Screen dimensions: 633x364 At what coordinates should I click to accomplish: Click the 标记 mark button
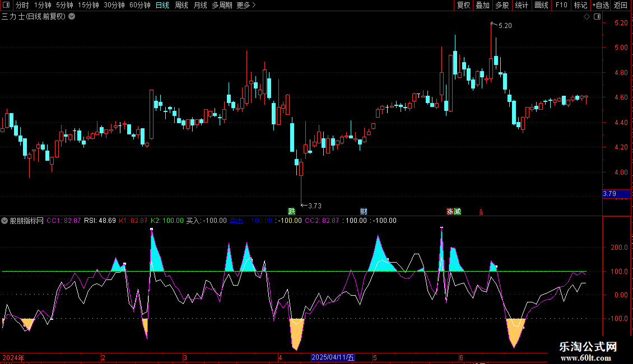[x=580, y=5]
